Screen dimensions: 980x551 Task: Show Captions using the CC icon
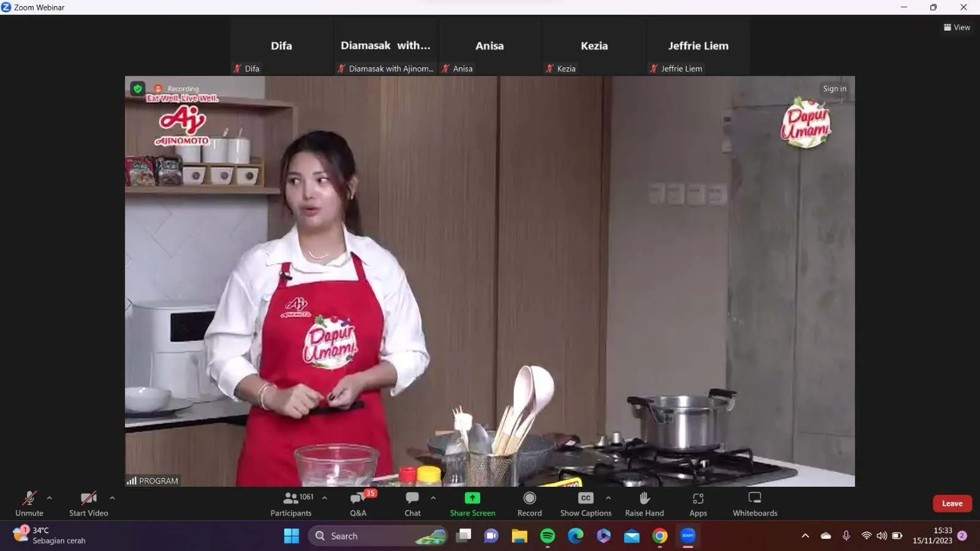pyautogui.click(x=586, y=503)
